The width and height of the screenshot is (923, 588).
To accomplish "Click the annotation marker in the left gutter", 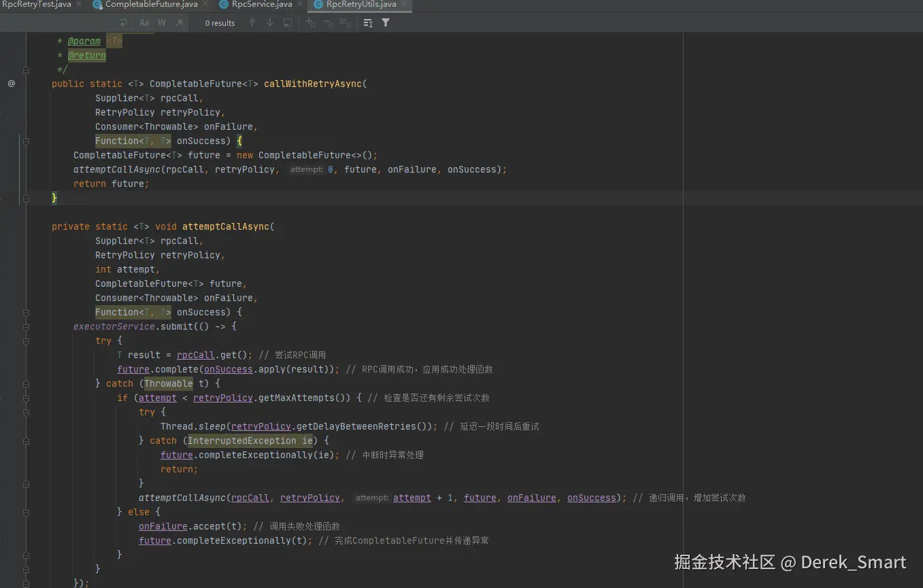I will [x=12, y=84].
